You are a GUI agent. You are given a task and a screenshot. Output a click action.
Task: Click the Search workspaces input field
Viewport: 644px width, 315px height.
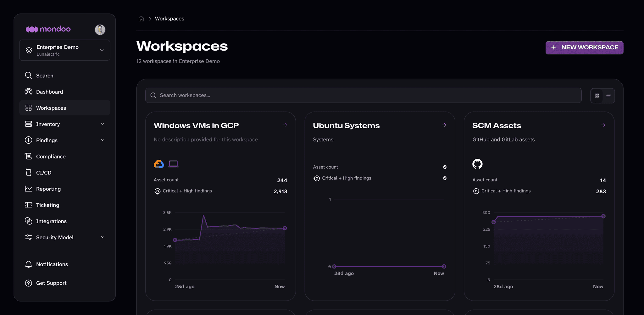coord(363,95)
